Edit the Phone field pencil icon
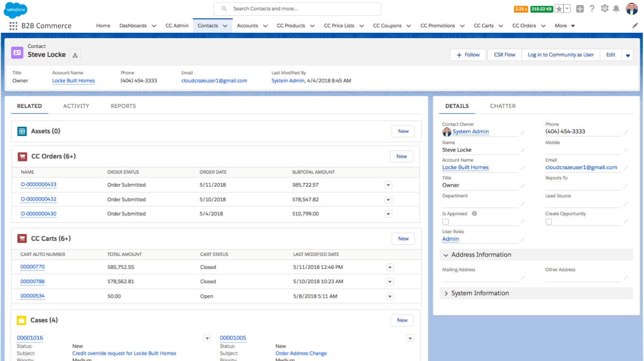Image resolution: width=644 pixels, height=361 pixels. [x=626, y=132]
